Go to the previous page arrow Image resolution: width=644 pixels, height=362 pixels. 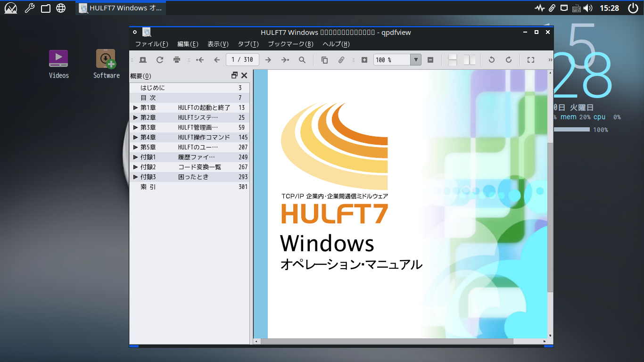[217, 60]
